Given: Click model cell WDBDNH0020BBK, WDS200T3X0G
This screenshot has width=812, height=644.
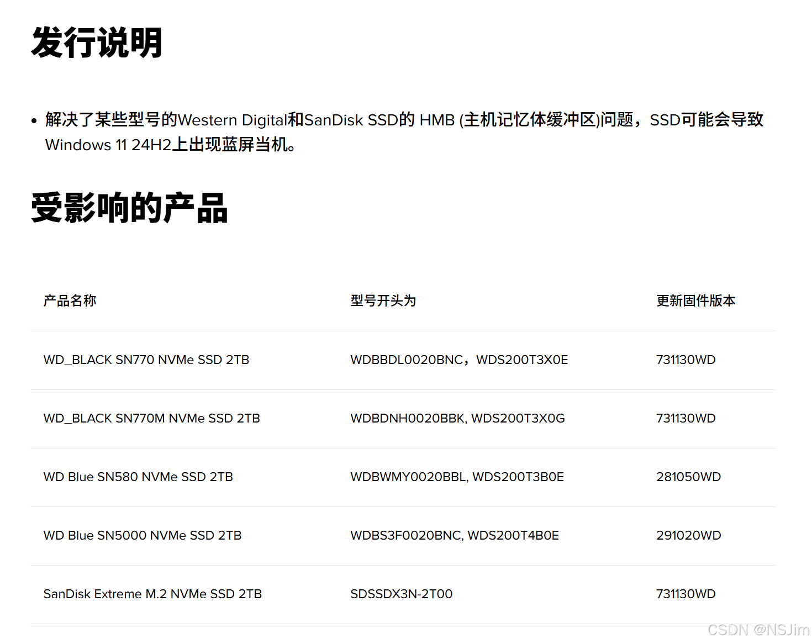Looking at the screenshot, I should (458, 418).
